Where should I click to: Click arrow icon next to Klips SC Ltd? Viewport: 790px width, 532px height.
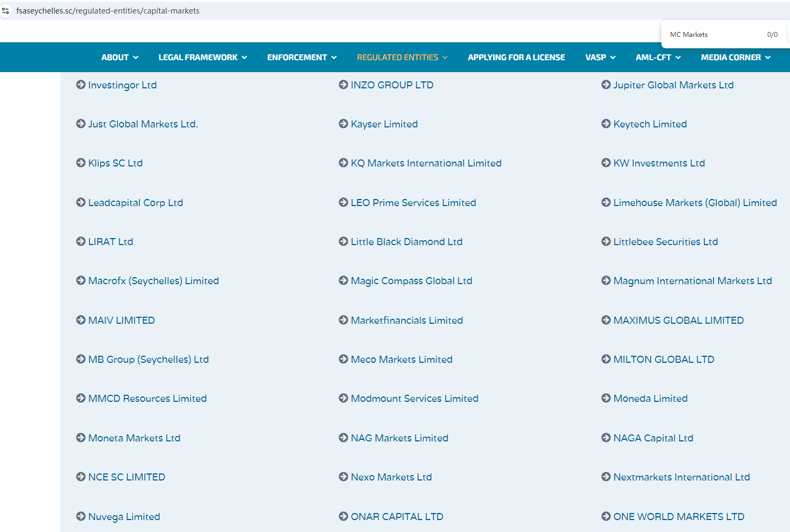[x=81, y=163]
